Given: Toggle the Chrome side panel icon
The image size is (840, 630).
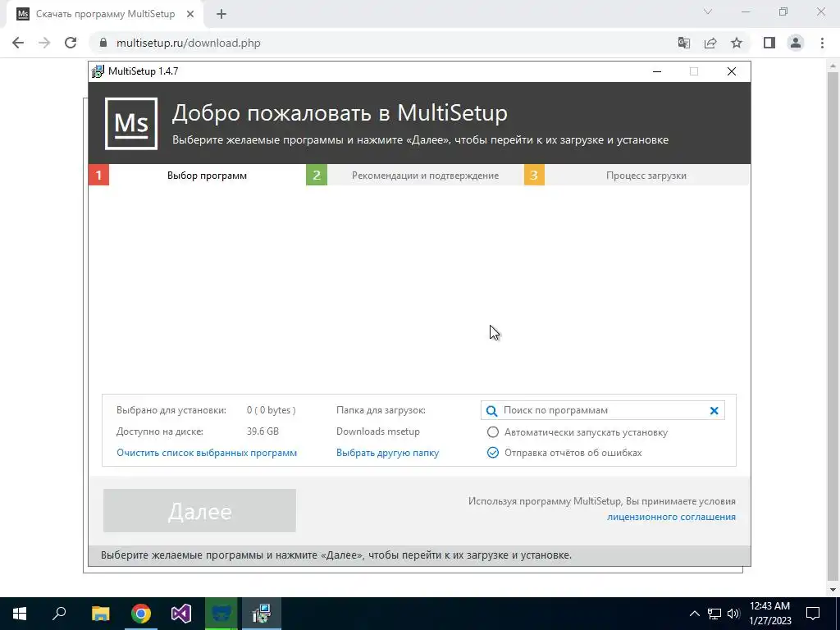Looking at the screenshot, I should click(769, 43).
